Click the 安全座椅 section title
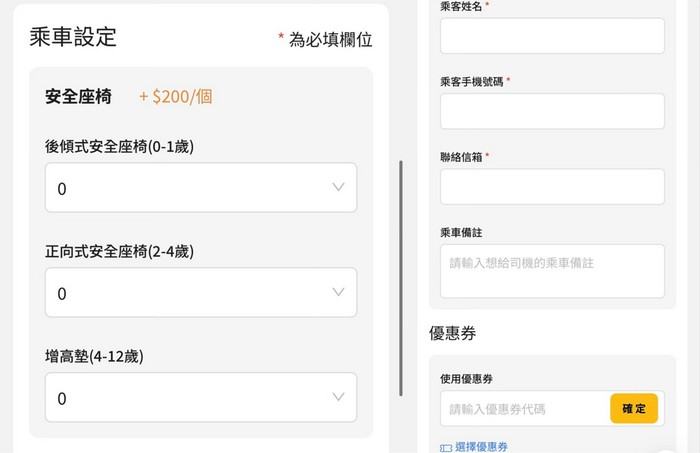Viewport: 700px width, 453px height. click(78, 97)
